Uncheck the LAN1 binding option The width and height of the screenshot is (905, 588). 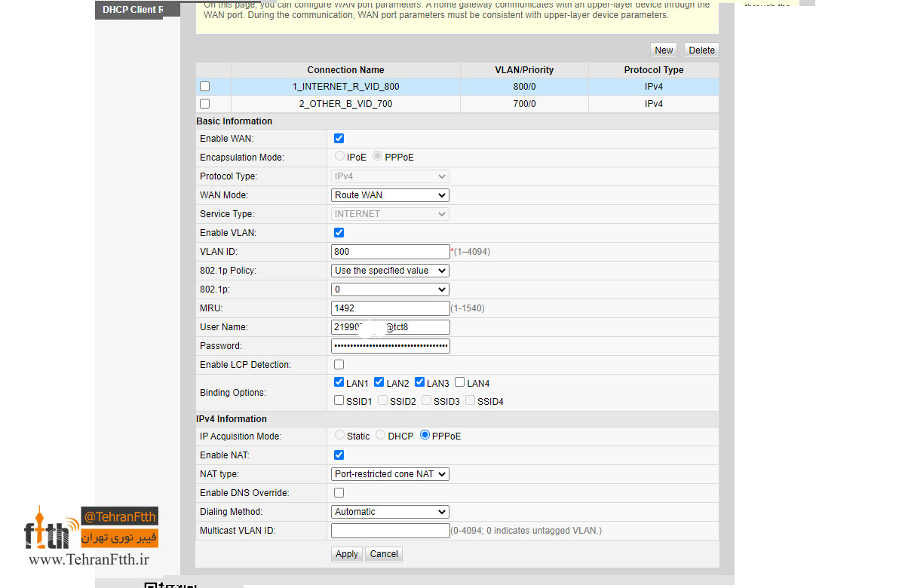[x=339, y=383]
